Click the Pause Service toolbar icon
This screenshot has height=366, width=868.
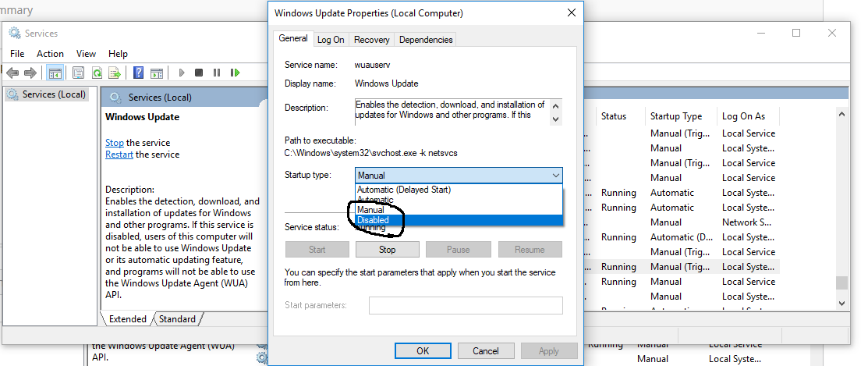coord(217,73)
